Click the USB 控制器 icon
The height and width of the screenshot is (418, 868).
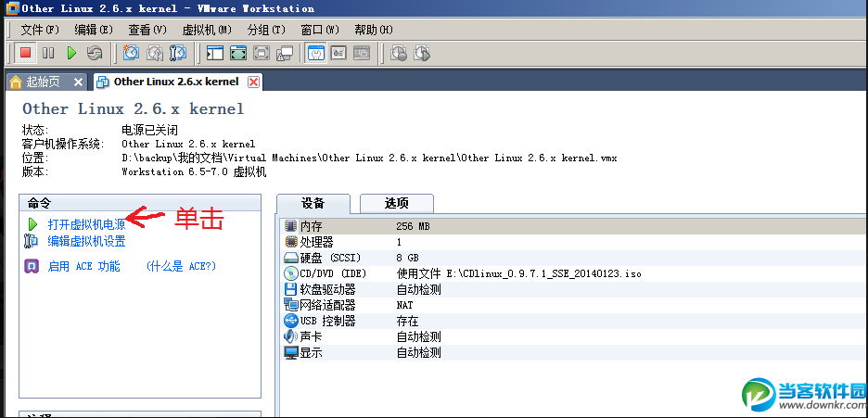click(290, 321)
